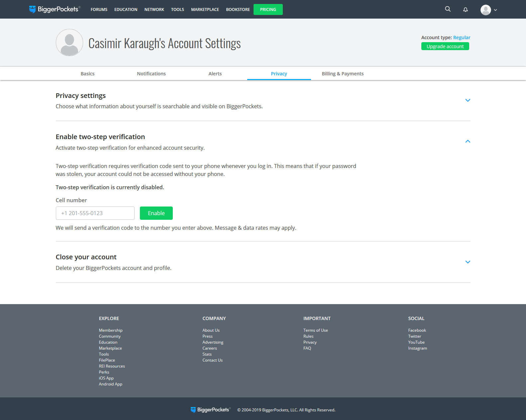Screen dimensions: 526x420
Task: Open footer Terms of Use link
Action: pyautogui.click(x=316, y=330)
